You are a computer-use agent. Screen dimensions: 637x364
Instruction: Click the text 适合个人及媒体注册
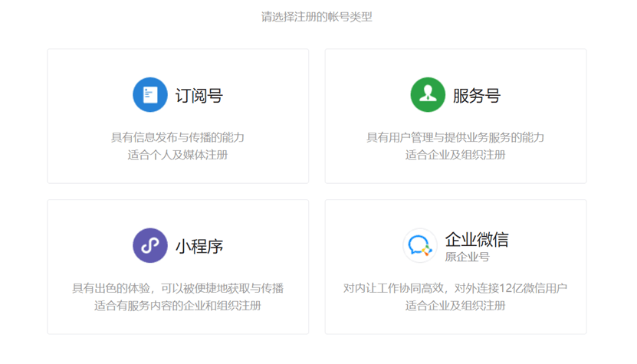178,155
